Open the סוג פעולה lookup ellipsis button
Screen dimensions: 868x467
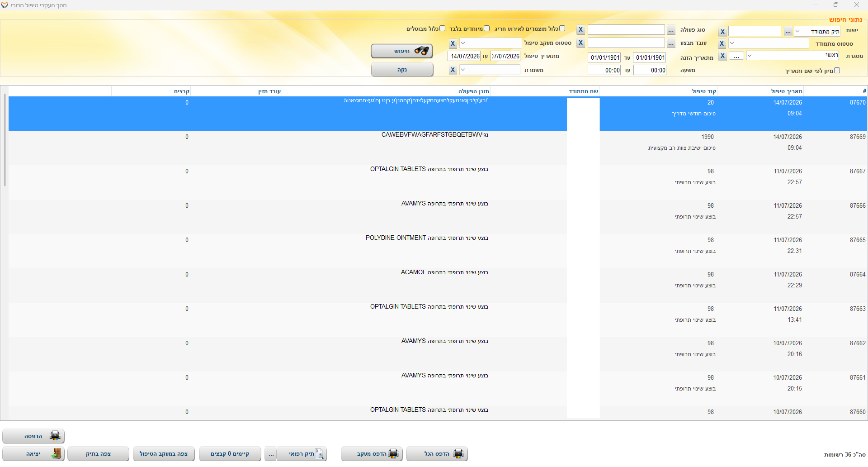tap(671, 30)
